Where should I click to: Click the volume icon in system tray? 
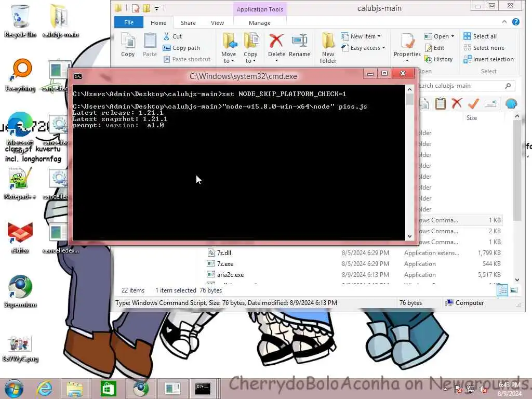[484, 390]
